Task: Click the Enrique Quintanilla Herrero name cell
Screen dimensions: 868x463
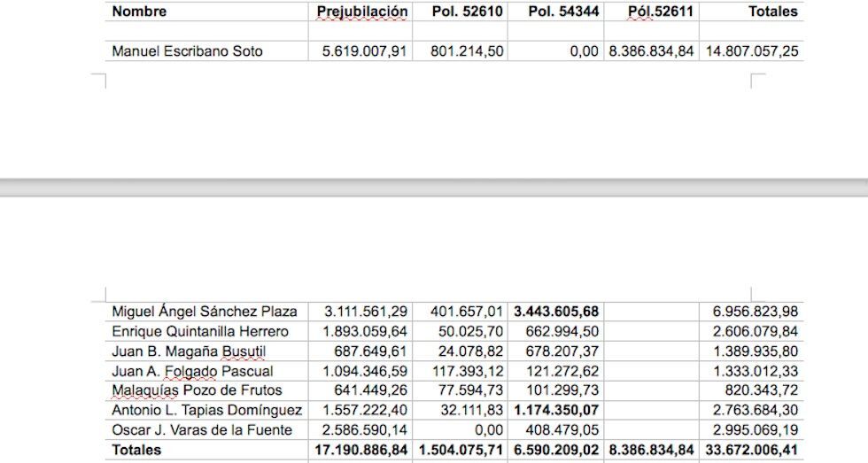Action: click(x=200, y=331)
